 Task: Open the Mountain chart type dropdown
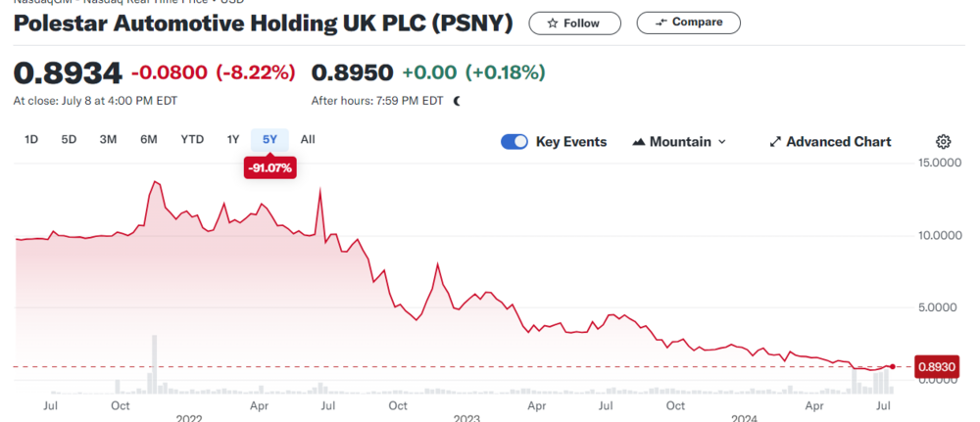coord(680,142)
